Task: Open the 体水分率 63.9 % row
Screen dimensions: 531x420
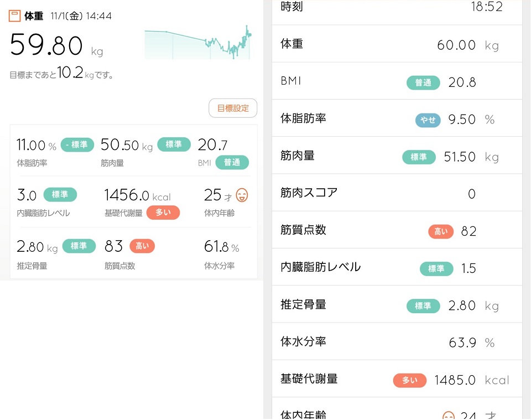Action: pyautogui.click(x=397, y=342)
